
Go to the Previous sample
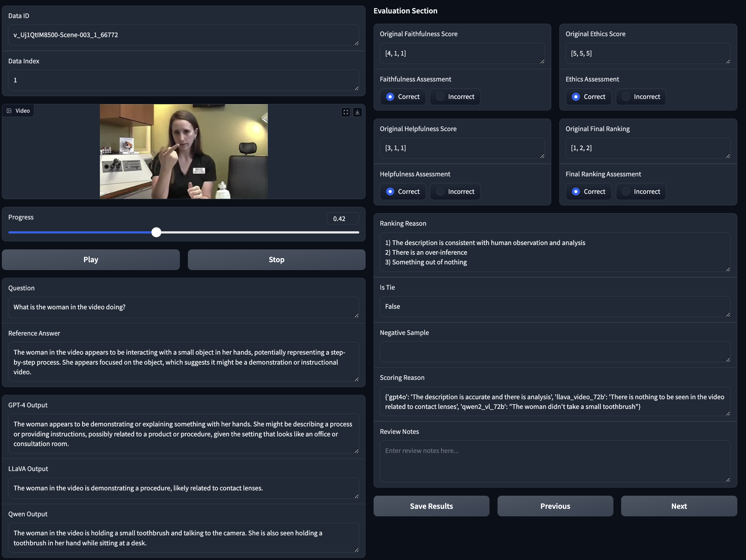coord(555,506)
